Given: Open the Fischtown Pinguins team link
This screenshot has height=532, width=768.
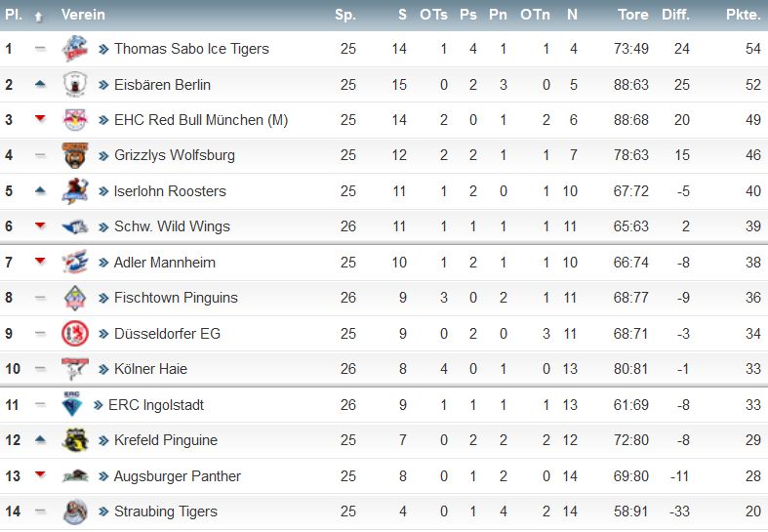Looking at the screenshot, I should 176,298.
